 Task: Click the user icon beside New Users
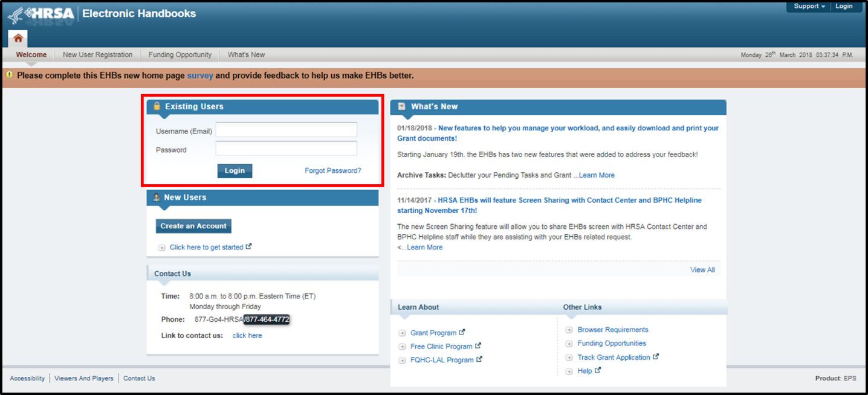click(x=157, y=197)
